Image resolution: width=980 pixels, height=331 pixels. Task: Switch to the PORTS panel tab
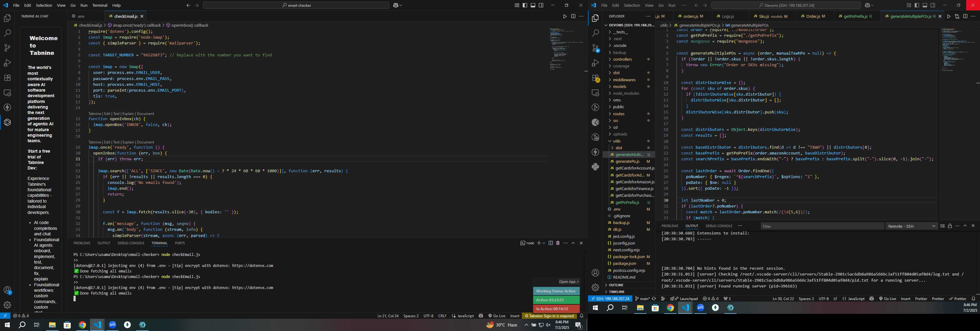179,243
